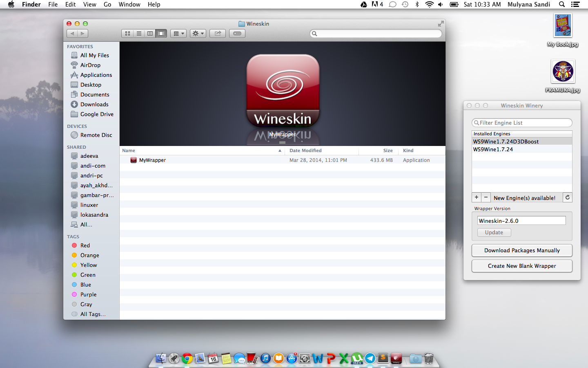Open the App Store from the Dock

[x=292, y=359]
